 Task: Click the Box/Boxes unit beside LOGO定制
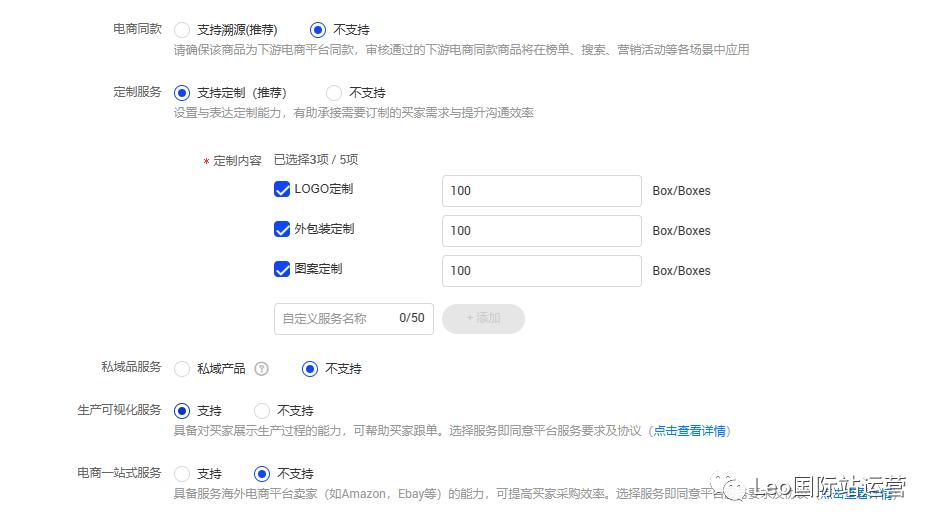pyautogui.click(x=681, y=191)
